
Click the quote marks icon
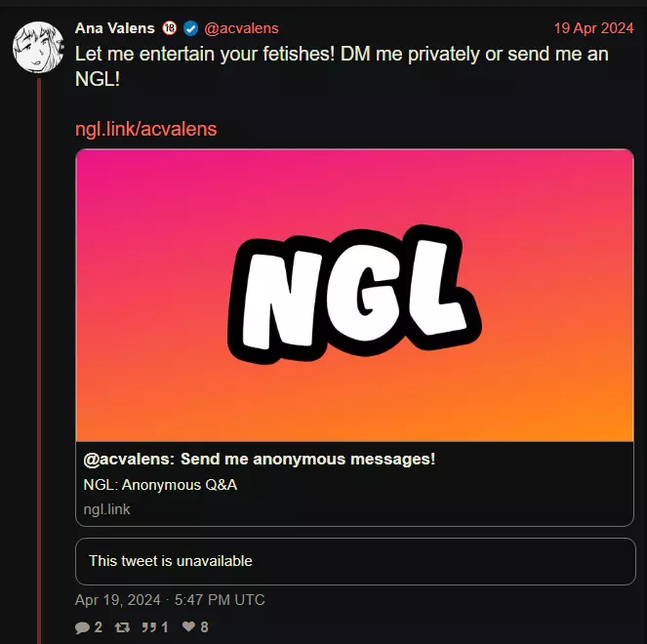[148, 627]
